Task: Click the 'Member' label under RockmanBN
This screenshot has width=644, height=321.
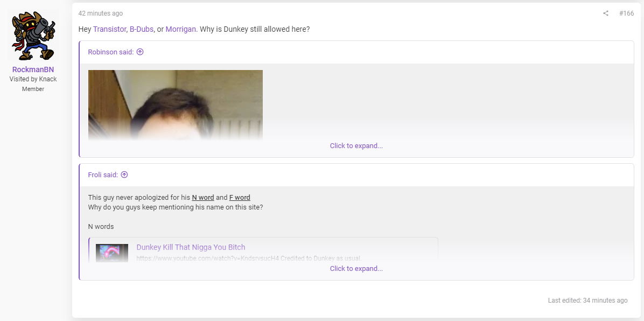Action: (x=33, y=89)
